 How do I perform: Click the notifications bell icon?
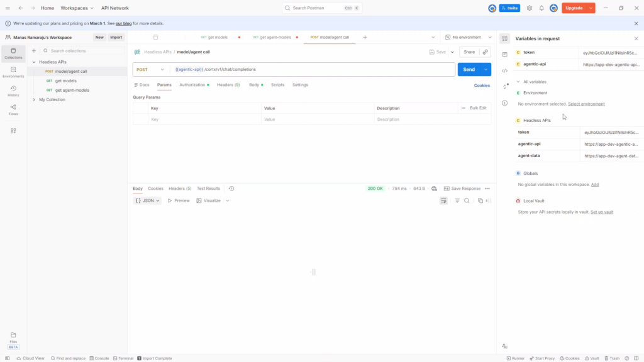[x=541, y=8]
